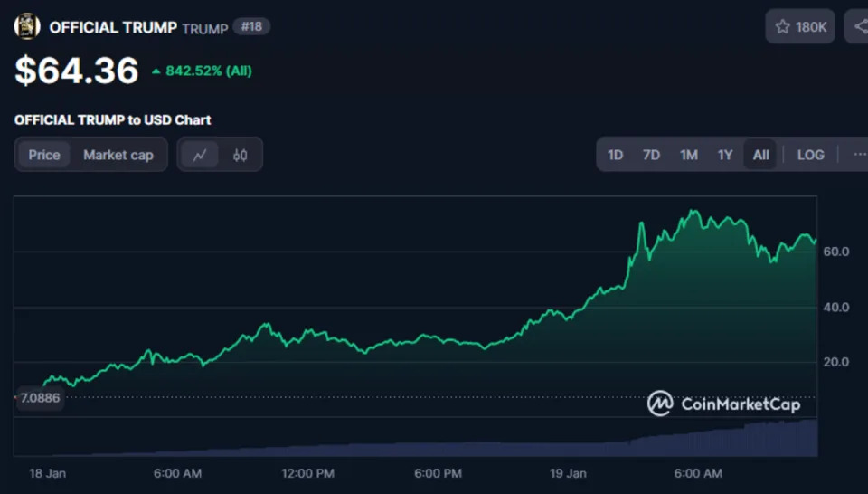Click the OFFICIAL TRUMP coin logo

27,26
